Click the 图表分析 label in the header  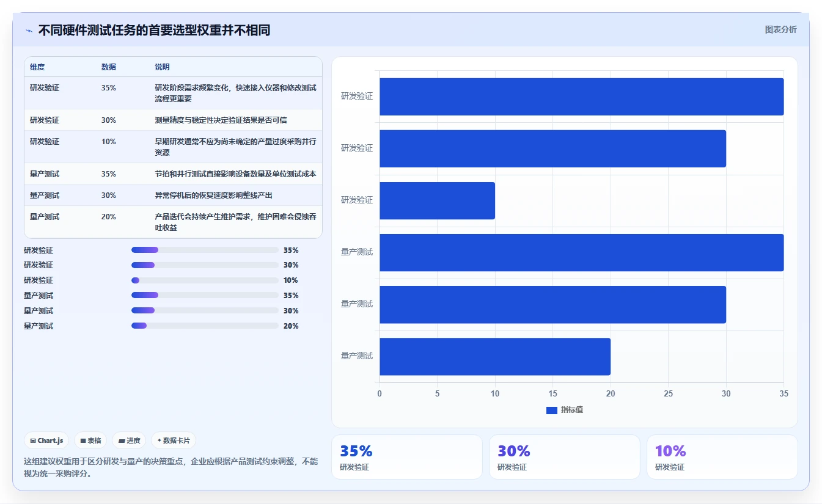(x=780, y=29)
